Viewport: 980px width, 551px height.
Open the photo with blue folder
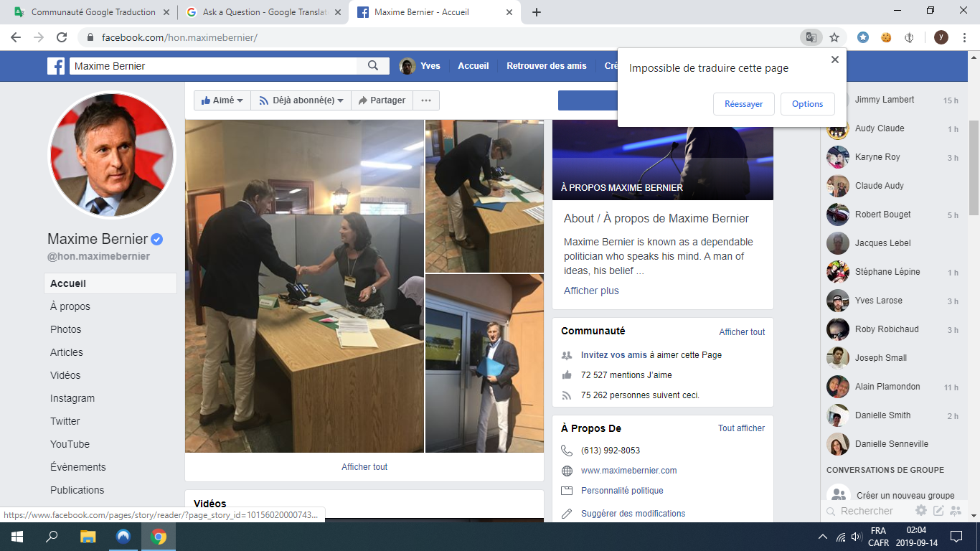click(485, 364)
